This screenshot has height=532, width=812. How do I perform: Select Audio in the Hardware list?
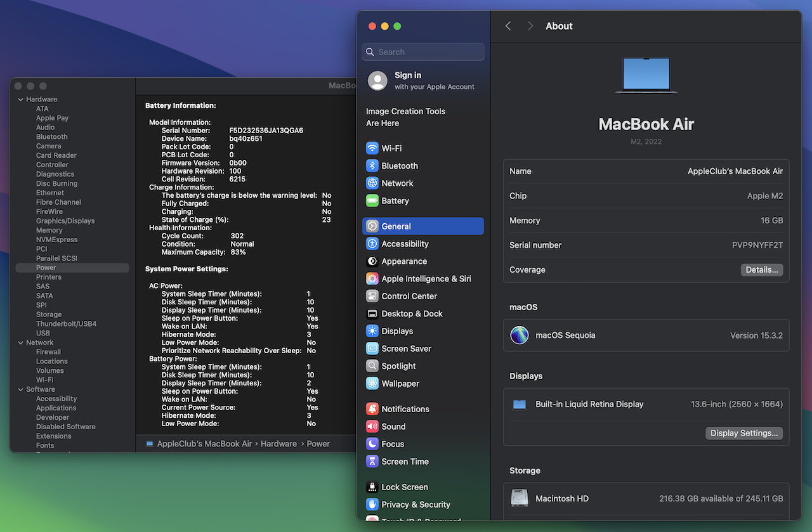pyautogui.click(x=45, y=127)
